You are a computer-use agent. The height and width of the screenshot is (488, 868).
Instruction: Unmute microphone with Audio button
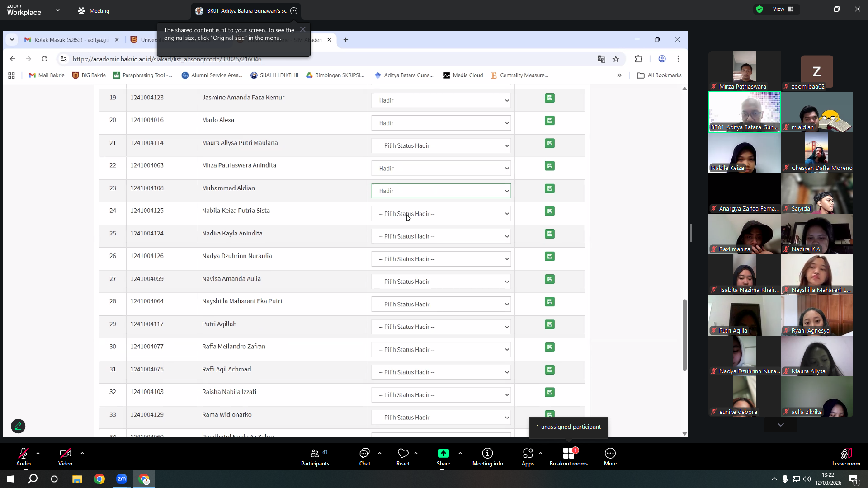(x=24, y=457)
